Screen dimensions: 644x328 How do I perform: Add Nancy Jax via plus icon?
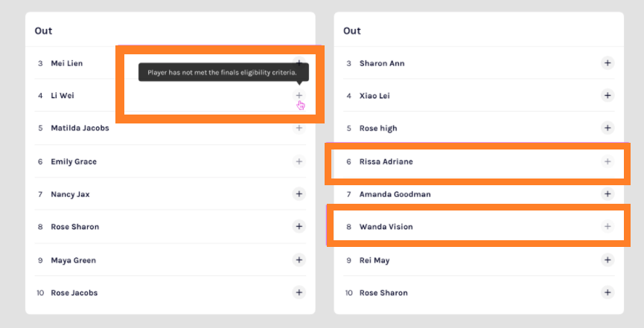click(x=299, y=194)
